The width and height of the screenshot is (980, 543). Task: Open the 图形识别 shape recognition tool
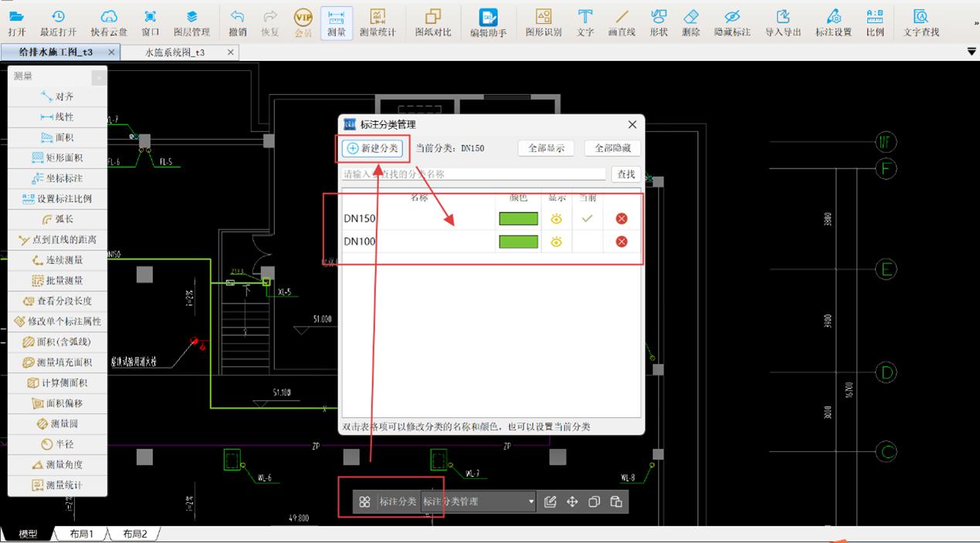click(x=543, y=22)
